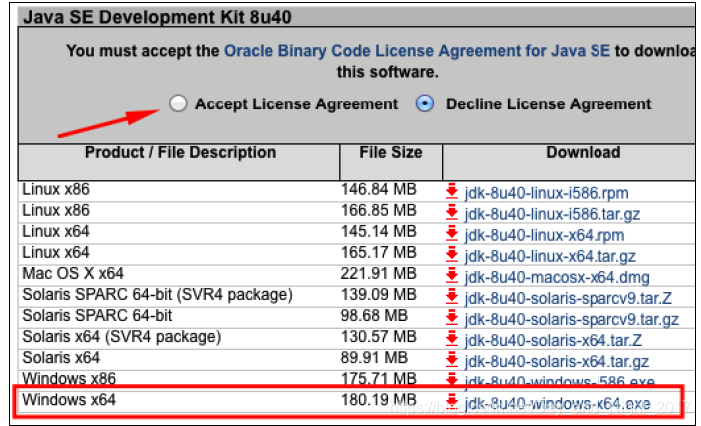Click download arrow icon for jdk-8u40-solaris-x64.tar.gz

point(452,359)
